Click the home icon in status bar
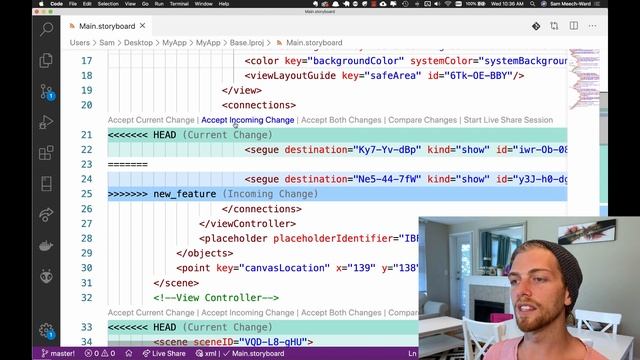 (x=129, y=353)
